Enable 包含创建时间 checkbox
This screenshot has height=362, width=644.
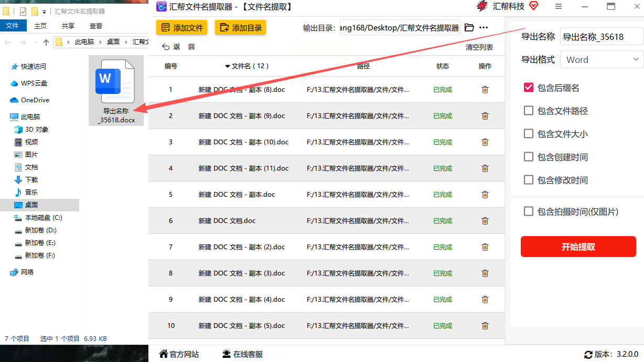(x=529, y=157)
